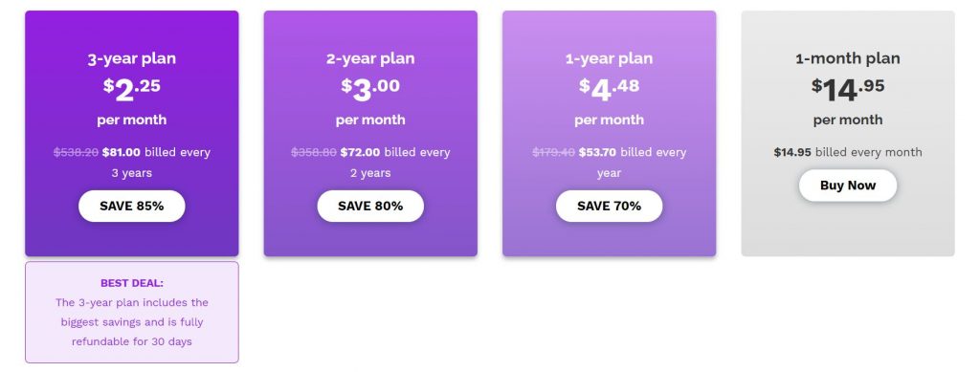Select the 2-year plan heading
This screenshot has width=980, height=372.
pos(370,58)
